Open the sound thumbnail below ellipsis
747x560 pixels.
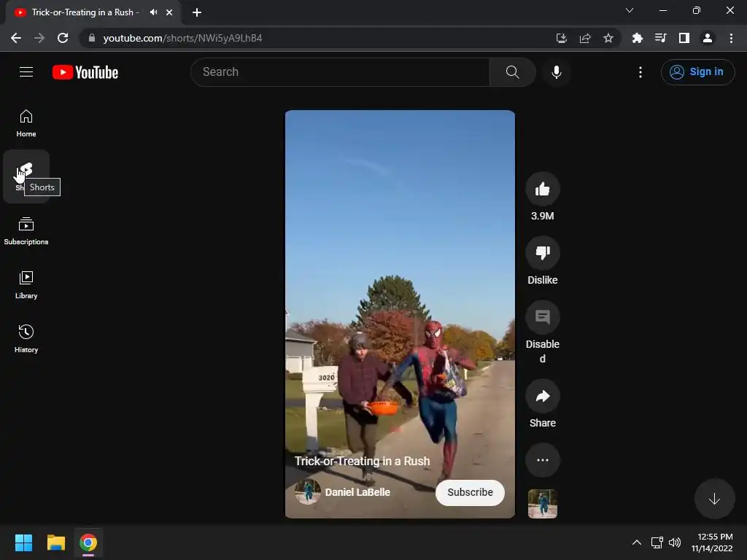[x=543, y=503]
